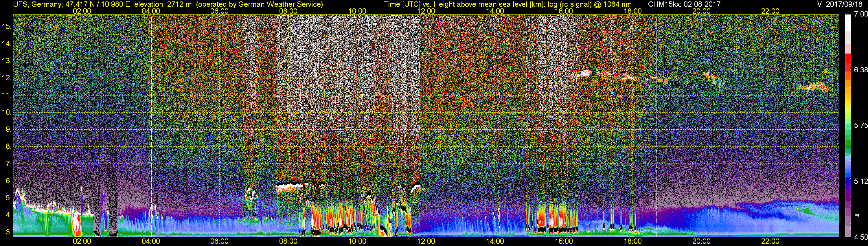Click the '08:00' label on top axis
The width and height of the screenshot is (868, 246).
coord(288,11)
